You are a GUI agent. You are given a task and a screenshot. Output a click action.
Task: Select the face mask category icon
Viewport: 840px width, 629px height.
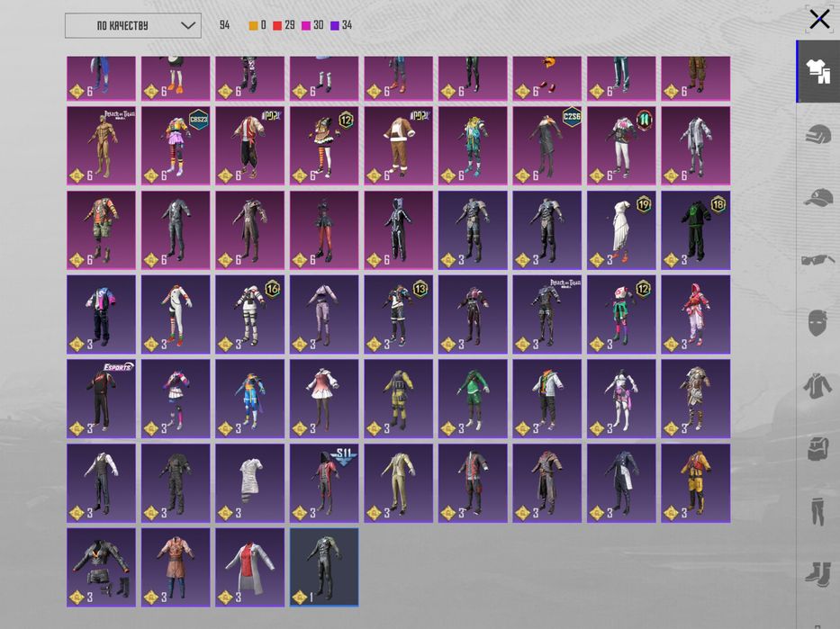818,323
